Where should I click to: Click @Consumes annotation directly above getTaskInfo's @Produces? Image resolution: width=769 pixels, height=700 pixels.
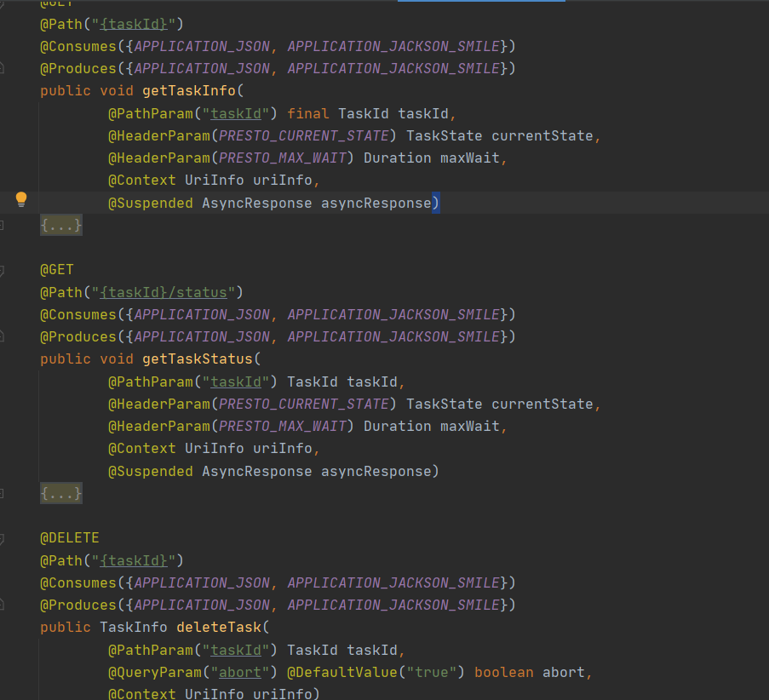(78, 47)
